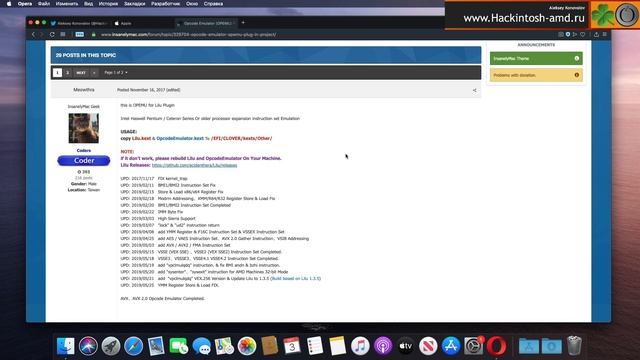Screen dimensions: 640x360
Task: Click the VPN badge in address bar
Action: tap(80, 35)
